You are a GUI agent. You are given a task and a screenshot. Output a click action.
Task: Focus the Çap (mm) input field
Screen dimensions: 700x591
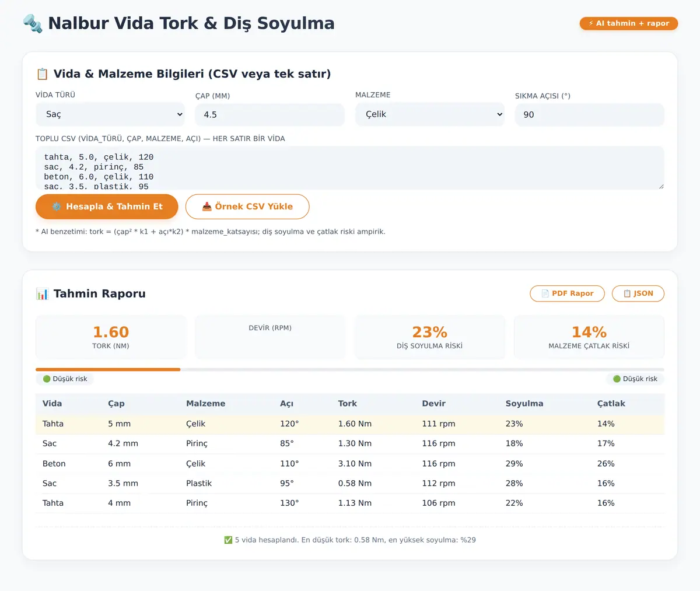(x=270, y=115)
